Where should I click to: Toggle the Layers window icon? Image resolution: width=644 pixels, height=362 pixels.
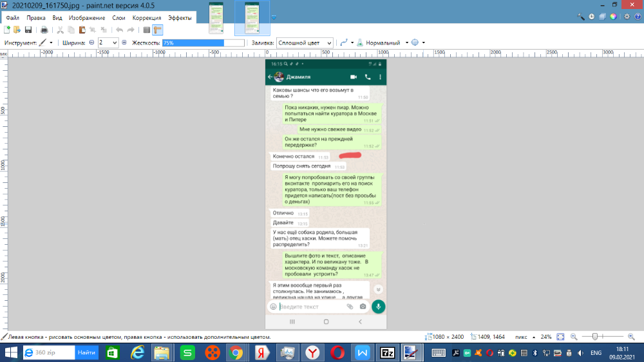[x=603, y=17]
